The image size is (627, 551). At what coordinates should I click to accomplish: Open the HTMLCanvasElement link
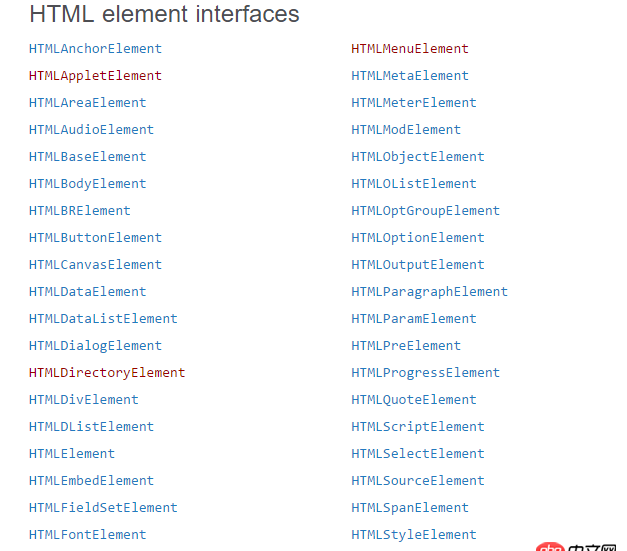(x=95, y=264)
